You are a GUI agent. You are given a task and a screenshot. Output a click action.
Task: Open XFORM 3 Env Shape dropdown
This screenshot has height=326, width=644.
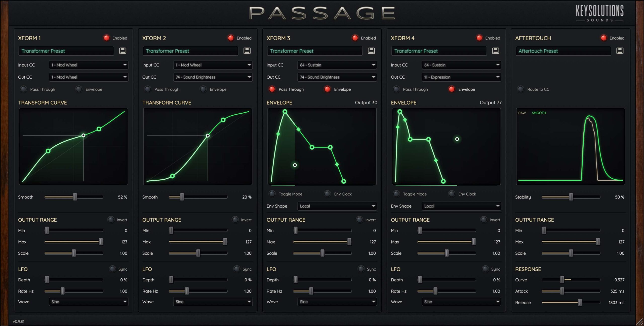pos(337,206)
